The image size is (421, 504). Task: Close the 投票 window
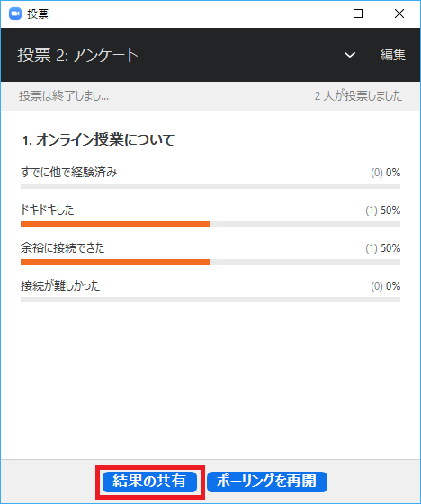tap(399, 13)
